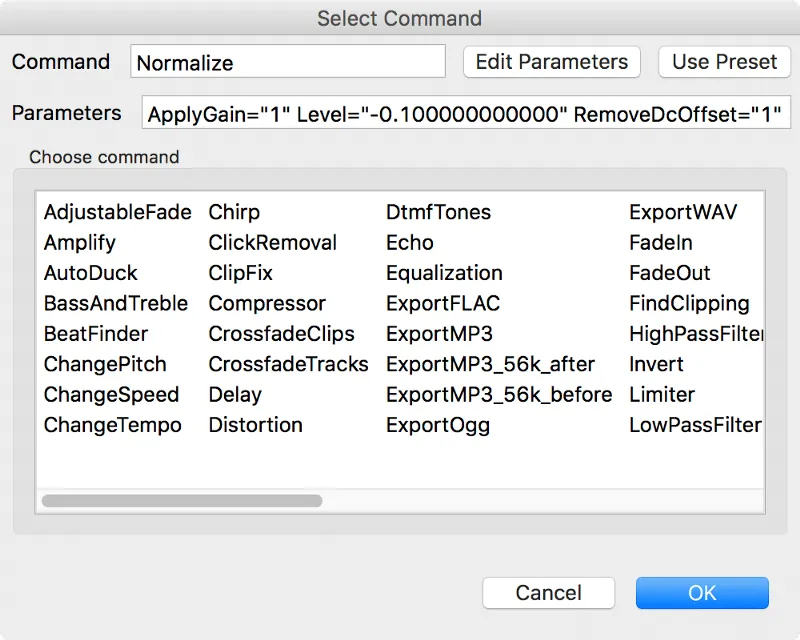This screenshot has height=640, width=800.
Task: Select the Echo command
Action: pyautogui.click(x=408, y=242)
